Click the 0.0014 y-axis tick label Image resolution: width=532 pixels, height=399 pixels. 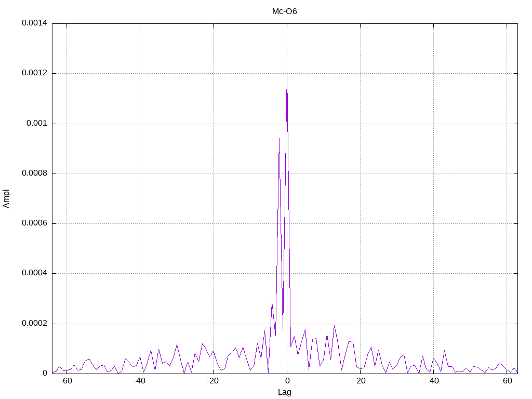pyautogui.click(x=35, y=23)
